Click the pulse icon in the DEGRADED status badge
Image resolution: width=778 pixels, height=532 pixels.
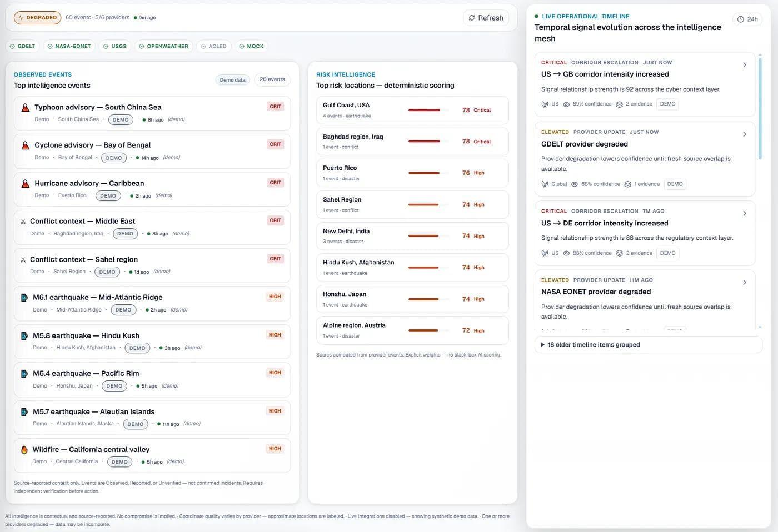coord(21,18)
